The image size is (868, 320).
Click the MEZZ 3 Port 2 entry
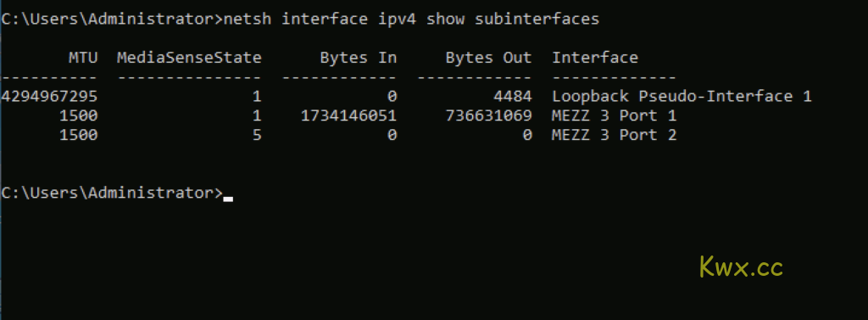[614, 135]
